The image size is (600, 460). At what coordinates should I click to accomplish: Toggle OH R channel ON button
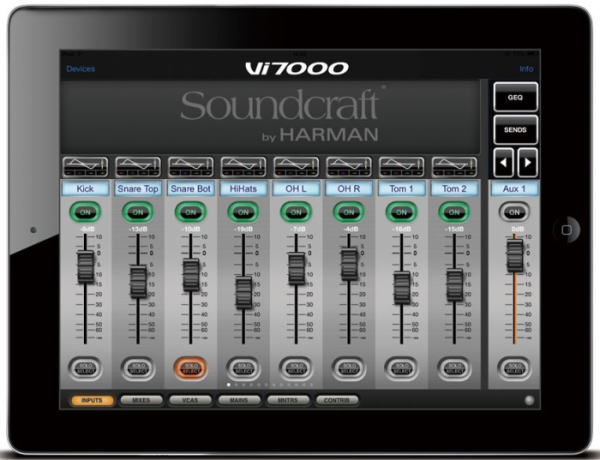pyautogui.click(x=349, y=212)
